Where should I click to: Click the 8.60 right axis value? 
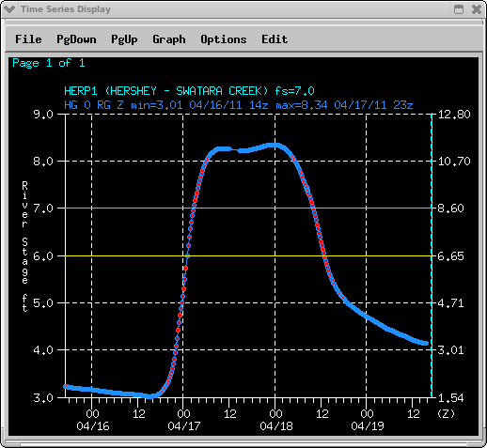[450, 209]
